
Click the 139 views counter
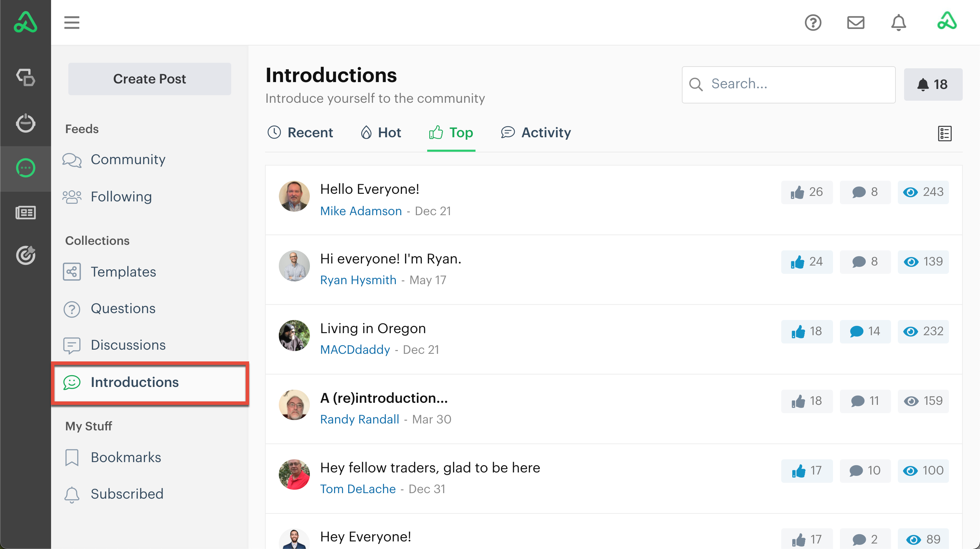923,262
